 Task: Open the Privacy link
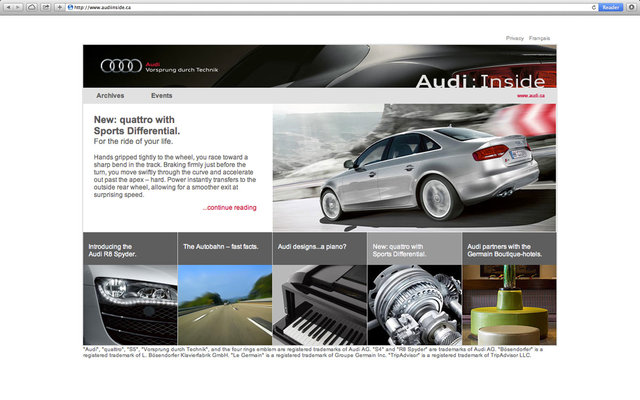click(x=515, y=38)
